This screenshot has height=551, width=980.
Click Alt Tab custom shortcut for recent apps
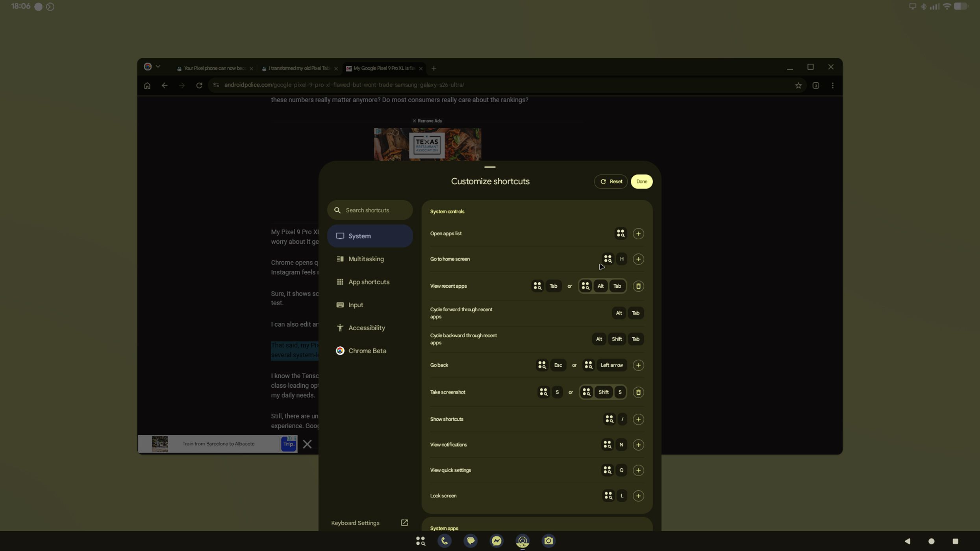point(602,286)
